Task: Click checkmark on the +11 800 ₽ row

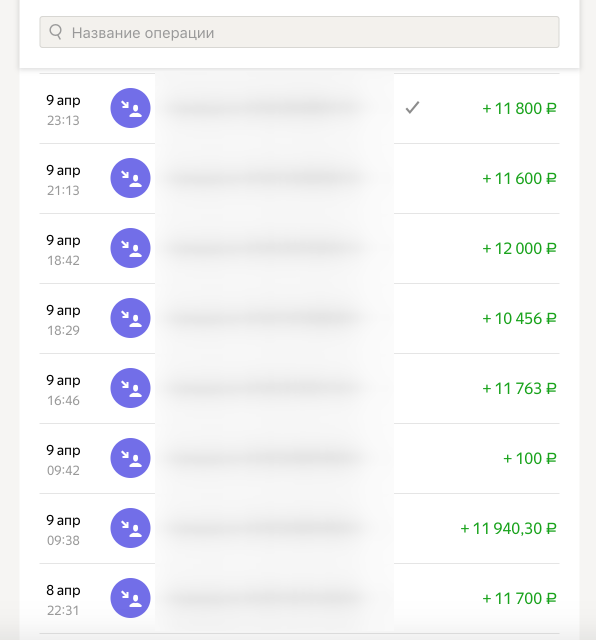Action: (412, 108)
